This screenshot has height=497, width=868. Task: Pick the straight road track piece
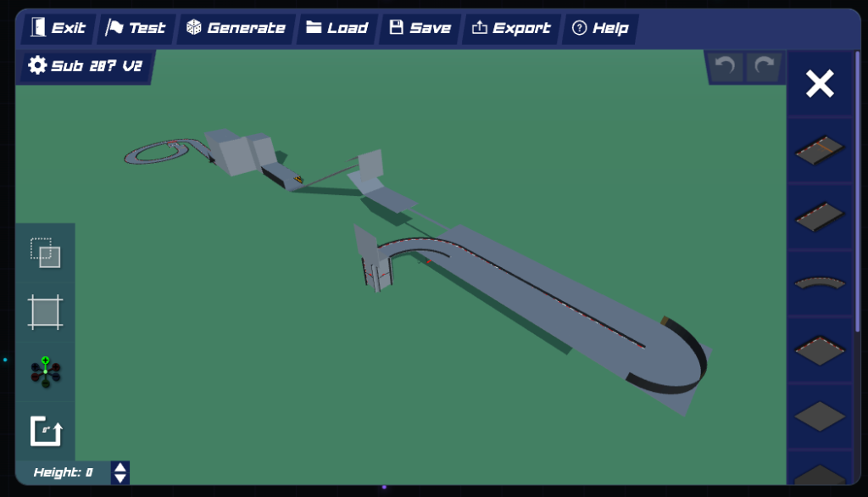820,216
